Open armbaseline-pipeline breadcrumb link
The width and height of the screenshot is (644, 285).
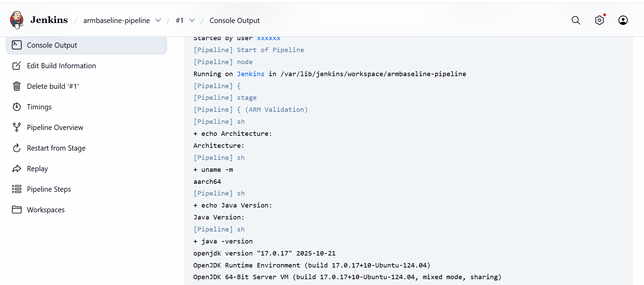click(116, 20)
